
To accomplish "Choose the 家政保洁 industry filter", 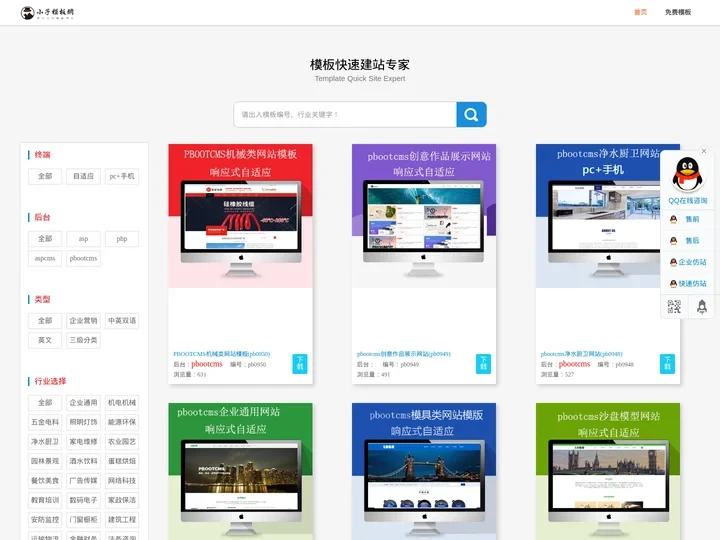I will (122, 500).
